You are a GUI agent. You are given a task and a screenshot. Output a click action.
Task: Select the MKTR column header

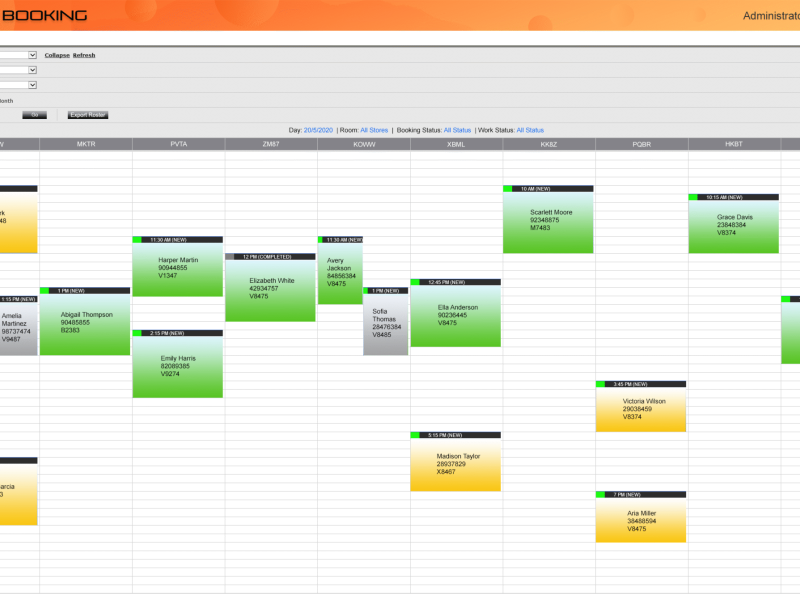86,144
